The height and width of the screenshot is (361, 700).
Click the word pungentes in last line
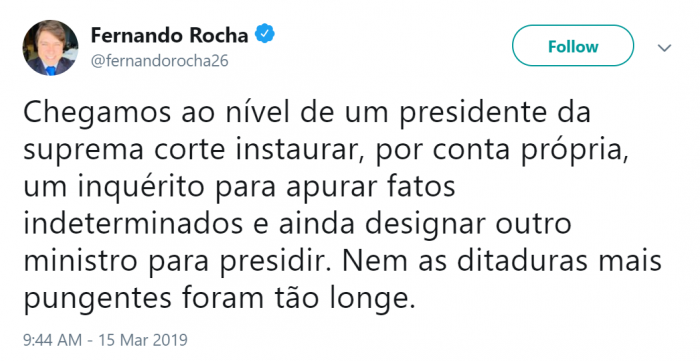(x=97, y=299)
